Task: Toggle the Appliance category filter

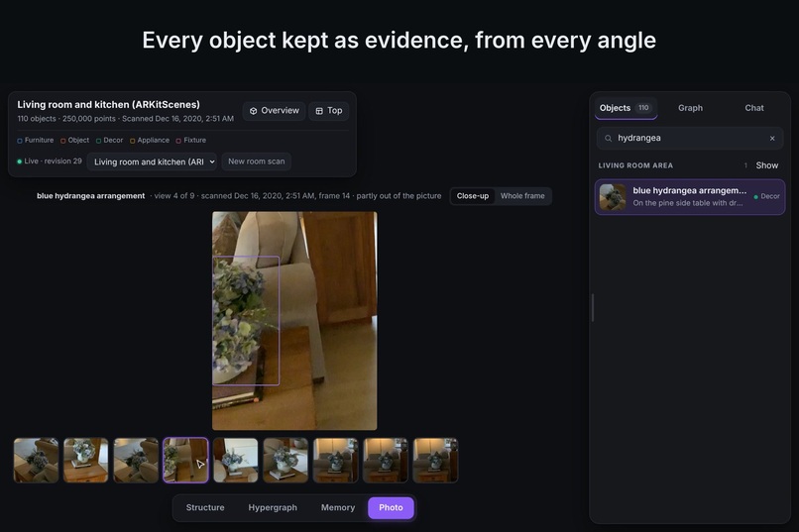Action: (150, 140)
